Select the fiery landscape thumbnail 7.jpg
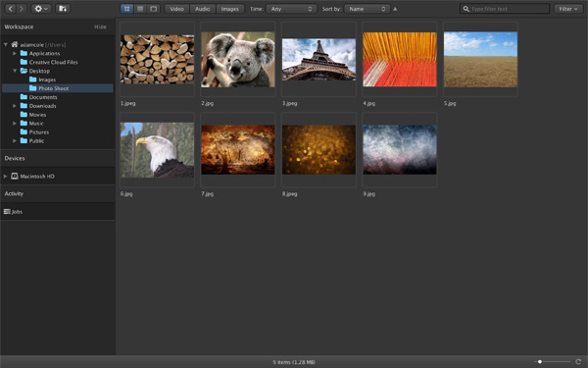 click(238, 150)
